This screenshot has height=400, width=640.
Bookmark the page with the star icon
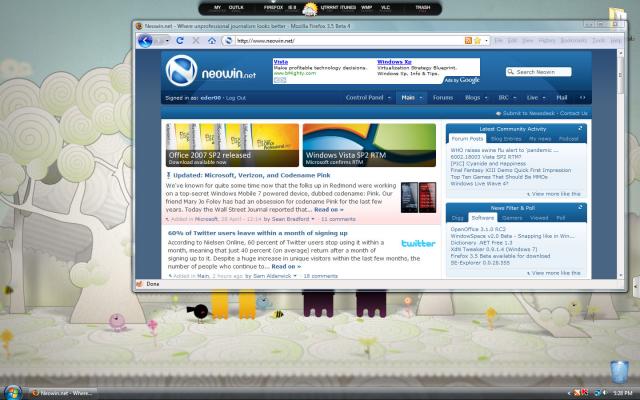[x=477, y=40]
